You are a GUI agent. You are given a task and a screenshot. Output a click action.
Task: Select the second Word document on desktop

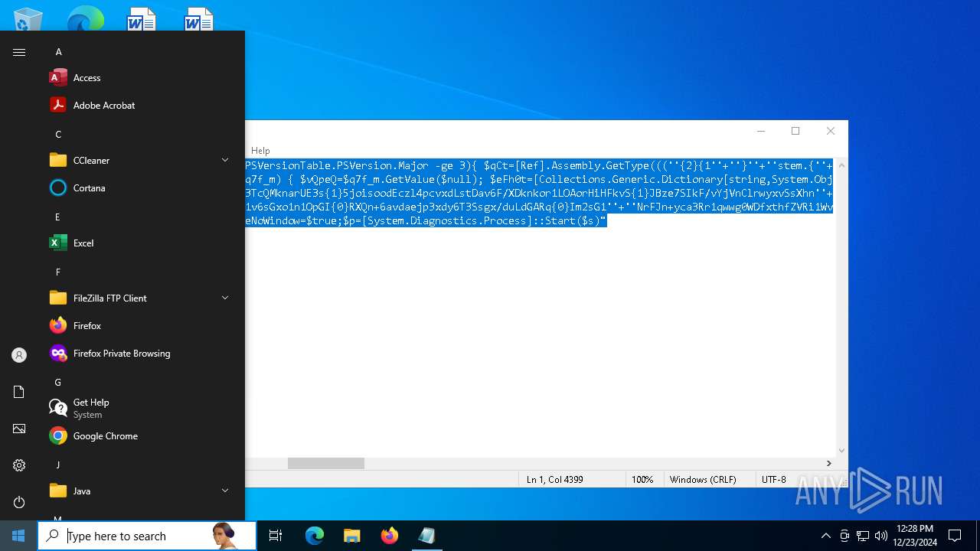[199, 19]
